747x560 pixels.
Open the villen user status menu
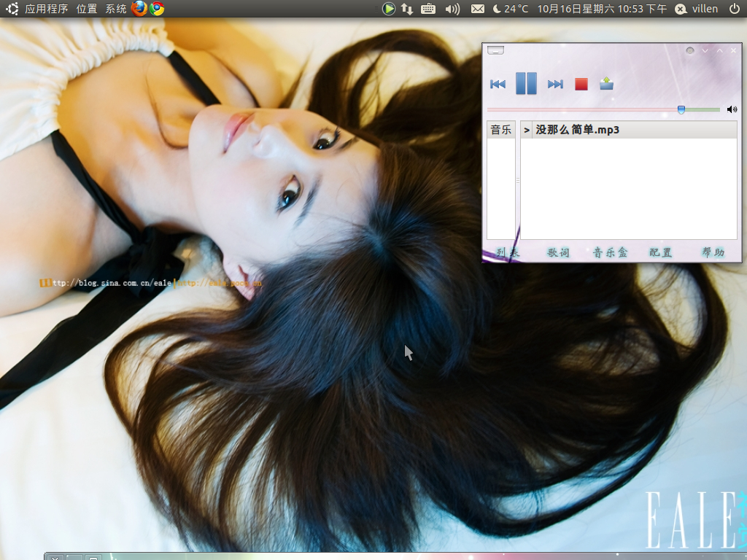coord(697,9)
